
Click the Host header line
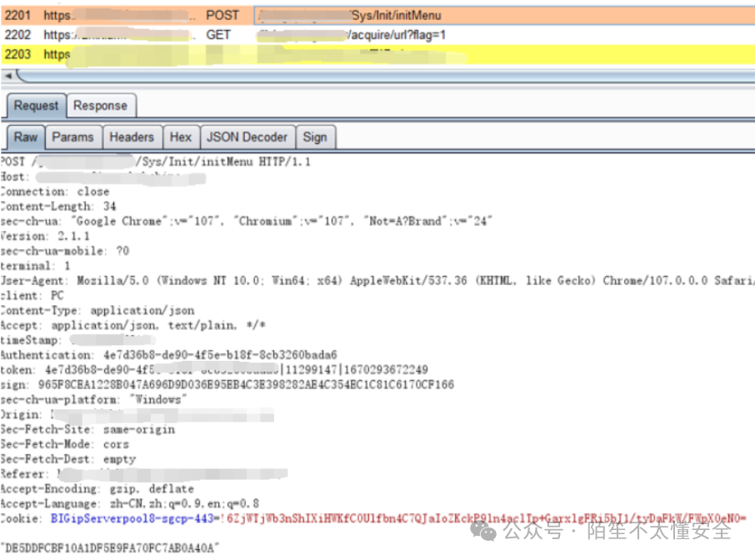pos(103,177)
